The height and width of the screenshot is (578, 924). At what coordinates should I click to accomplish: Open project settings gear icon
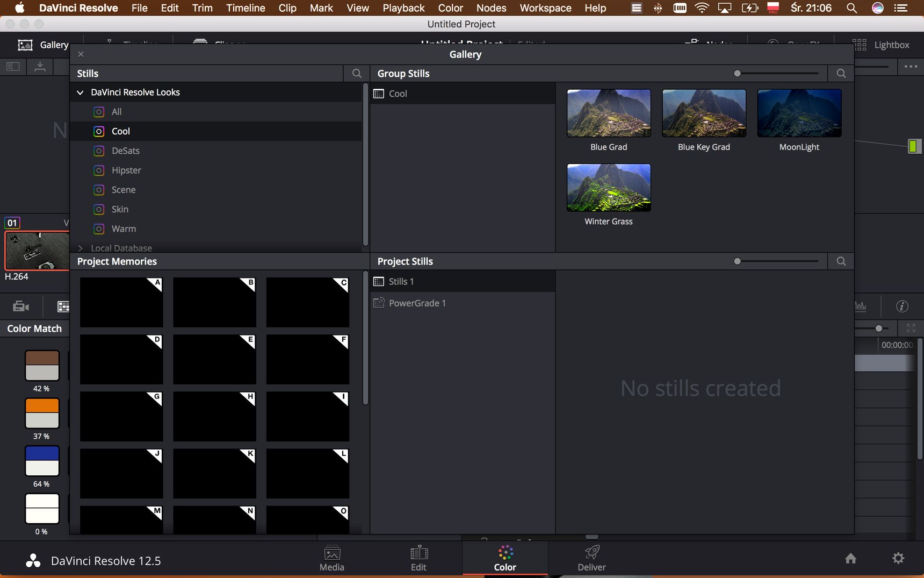898,559
